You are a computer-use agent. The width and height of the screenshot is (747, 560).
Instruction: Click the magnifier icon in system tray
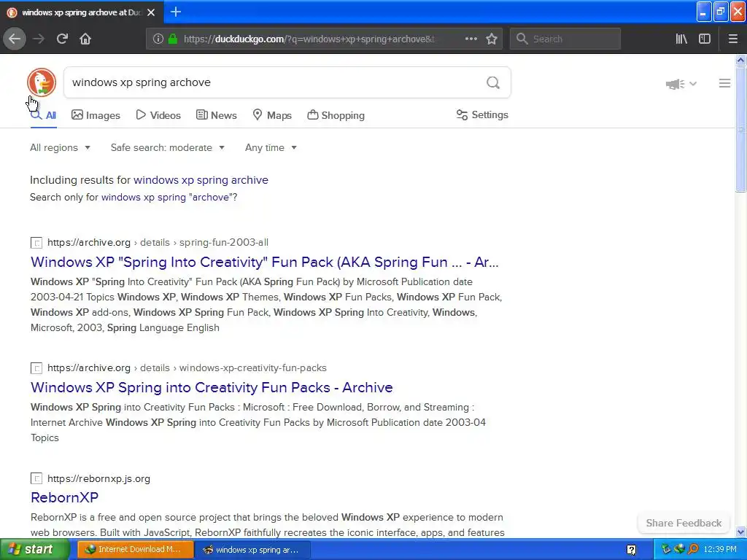point(693,550)
